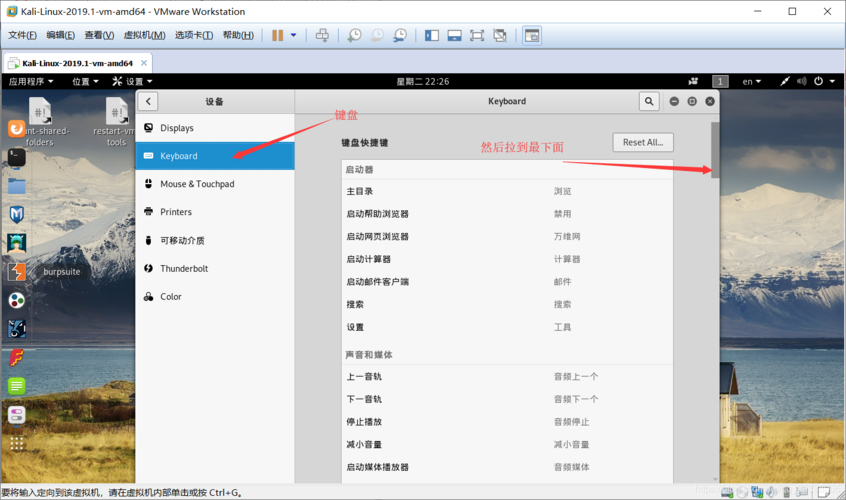Open the Faraday F icon in dock
The width and height of the screenshot is (846, 500).
tap(17, 357)
